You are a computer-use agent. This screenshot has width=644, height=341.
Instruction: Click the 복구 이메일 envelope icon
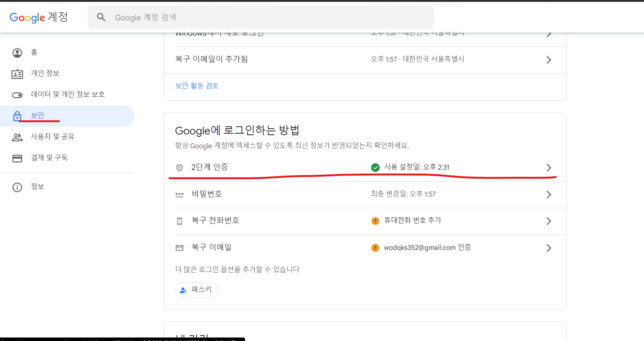[179, 248]
